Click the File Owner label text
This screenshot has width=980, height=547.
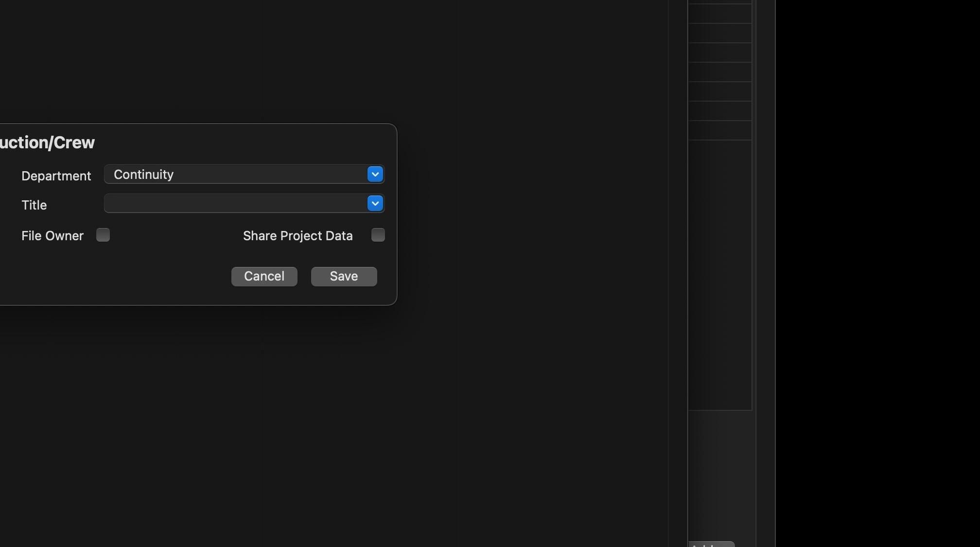52,236
